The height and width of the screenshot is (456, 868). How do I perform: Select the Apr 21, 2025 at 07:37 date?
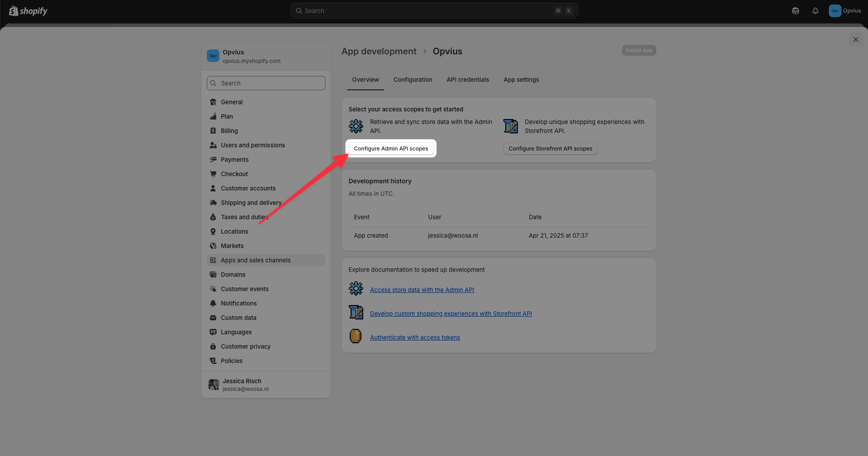(x=558, y=235)
